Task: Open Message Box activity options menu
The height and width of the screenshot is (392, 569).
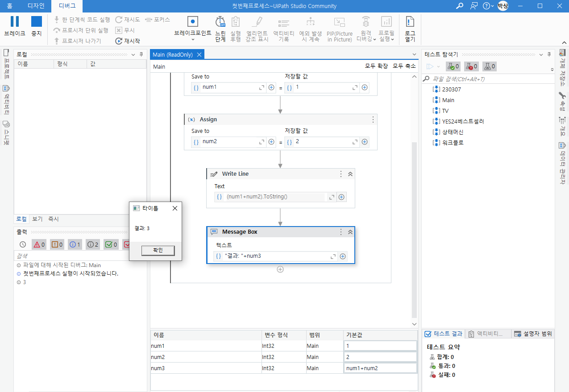Action: 341,232
